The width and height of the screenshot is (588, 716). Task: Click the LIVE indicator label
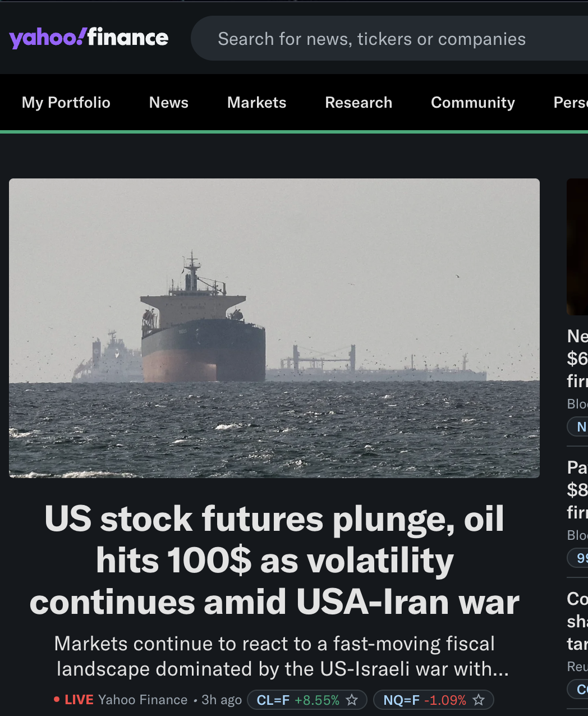(79, 700)
